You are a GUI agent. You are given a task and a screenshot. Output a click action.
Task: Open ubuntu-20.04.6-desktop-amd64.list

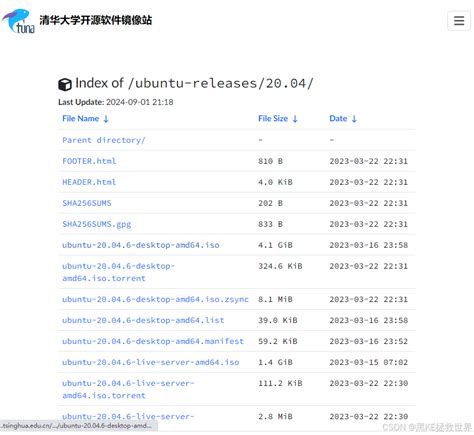click(x=143, y=320)
